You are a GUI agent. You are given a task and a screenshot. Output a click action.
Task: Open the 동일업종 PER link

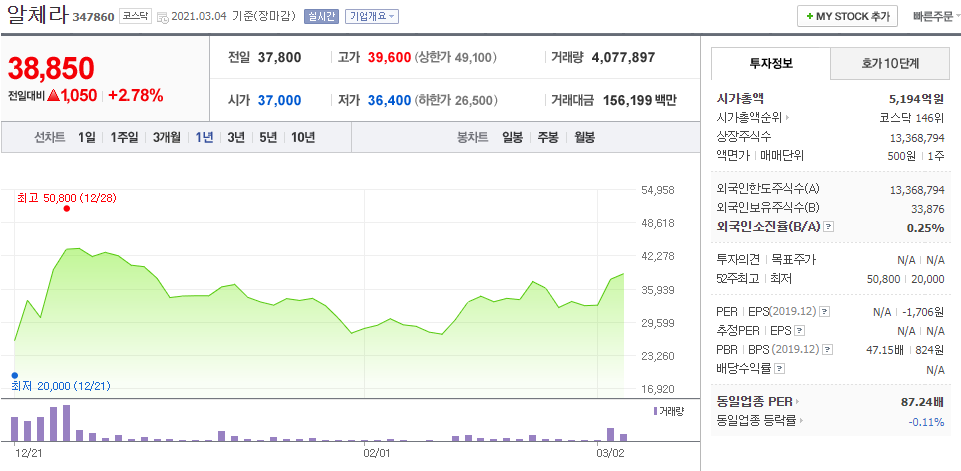tap(758, 402)
